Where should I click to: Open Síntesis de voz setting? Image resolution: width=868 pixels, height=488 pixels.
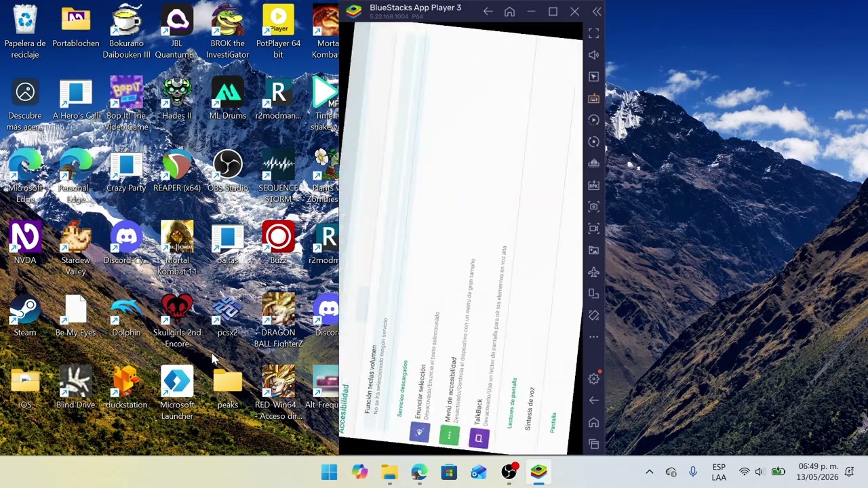point(530,408)
